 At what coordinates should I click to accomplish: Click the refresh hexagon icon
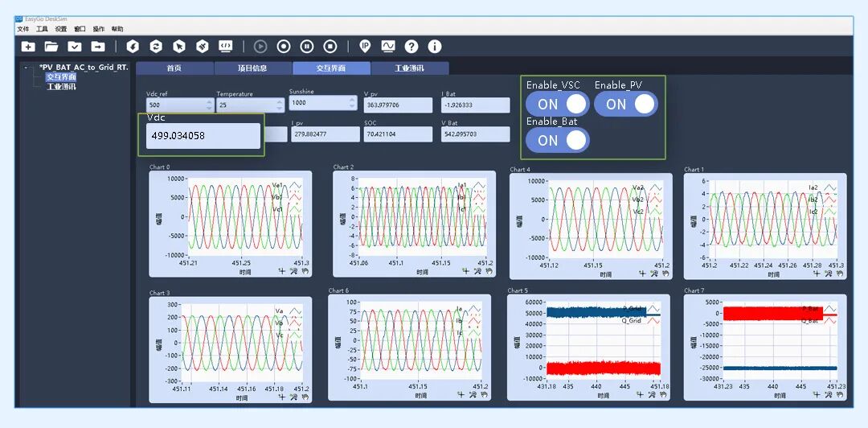click(156, 47)
